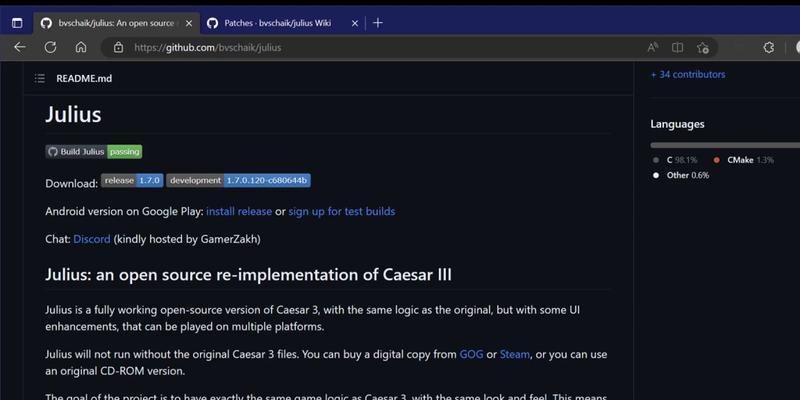Open README outline menu icon
The height and width of the screenshot is (400, 800).
(x=40, y=78)
